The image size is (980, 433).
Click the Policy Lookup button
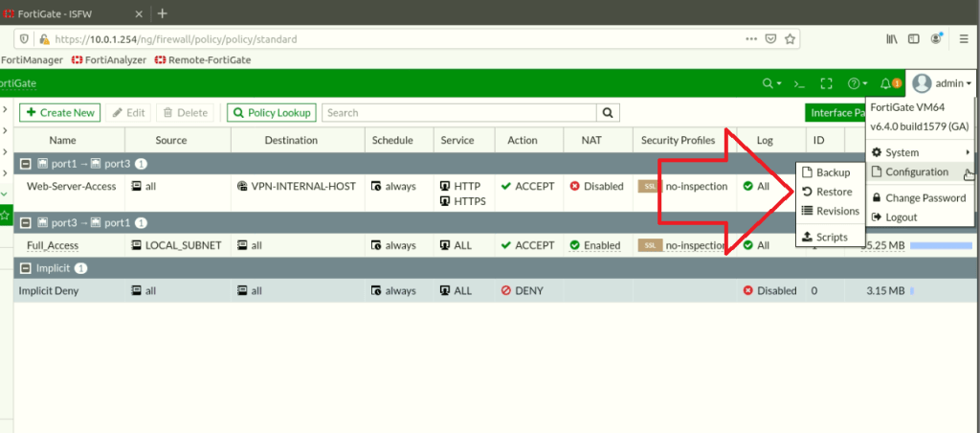(271, 112)
